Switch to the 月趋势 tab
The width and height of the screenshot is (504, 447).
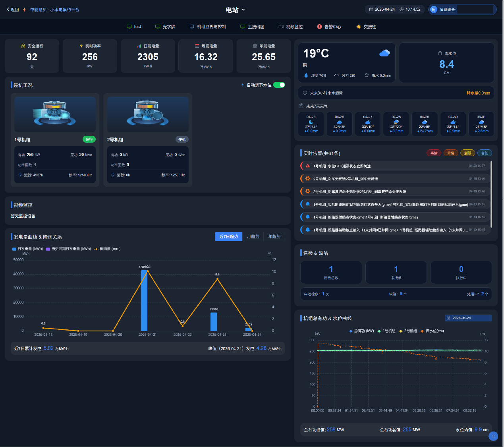point(253,236)
